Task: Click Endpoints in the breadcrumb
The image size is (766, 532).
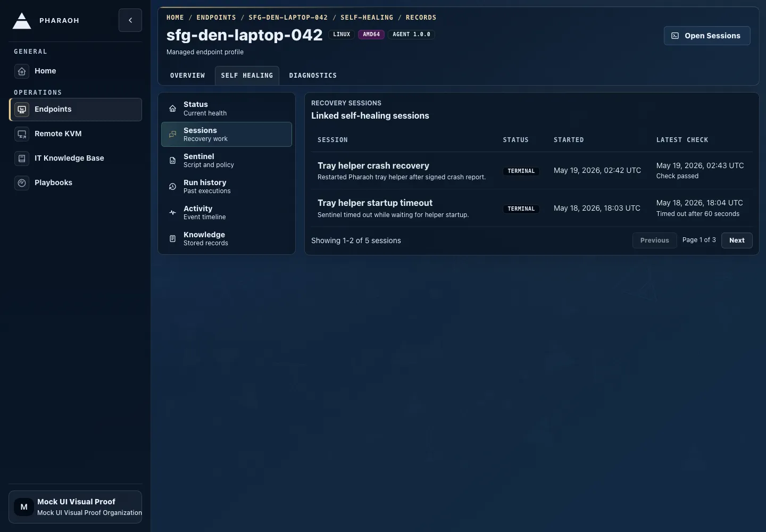Action: click(x=216, y=18)
